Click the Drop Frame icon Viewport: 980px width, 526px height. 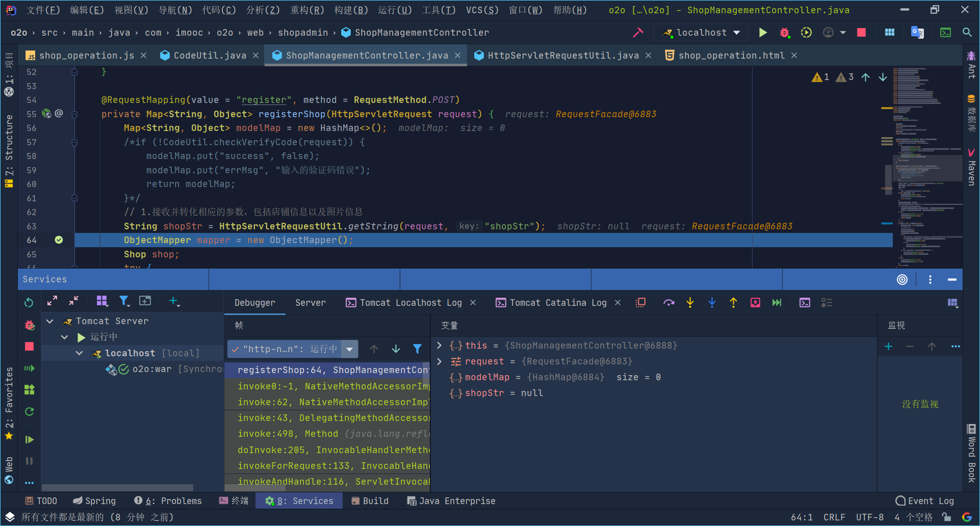coord(755,303)
